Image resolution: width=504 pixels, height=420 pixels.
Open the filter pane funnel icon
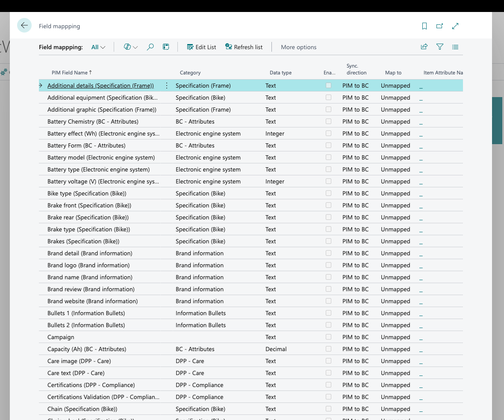(x=439, y=47)
